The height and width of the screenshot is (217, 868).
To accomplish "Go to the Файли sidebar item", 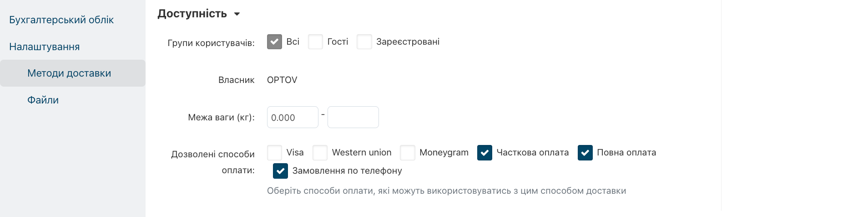I will 43,100.
